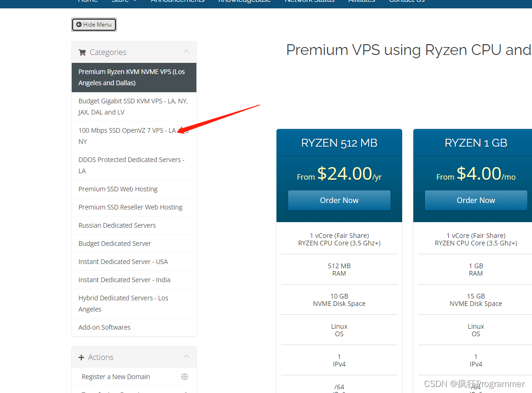This screenshot has width=532, height=393.
Task: Open the Knowledgebase page from the top menu
Action: point(244,2)
